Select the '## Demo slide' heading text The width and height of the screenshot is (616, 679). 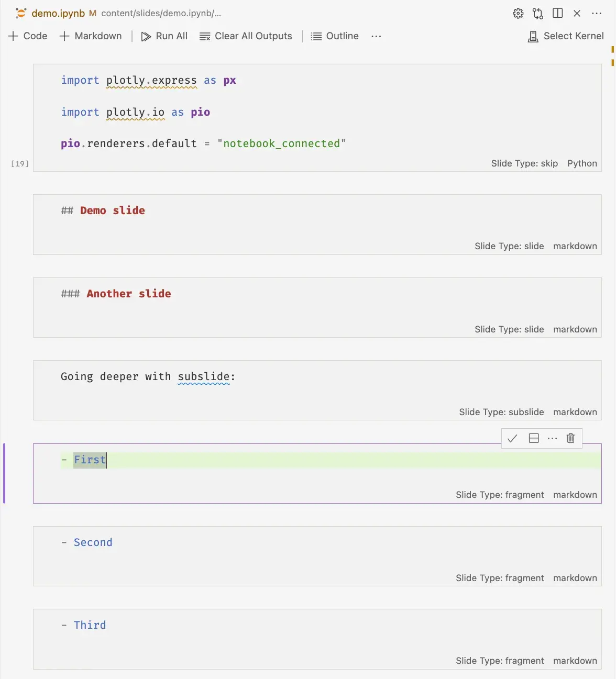pyautogui.click(x=103, y=210)
